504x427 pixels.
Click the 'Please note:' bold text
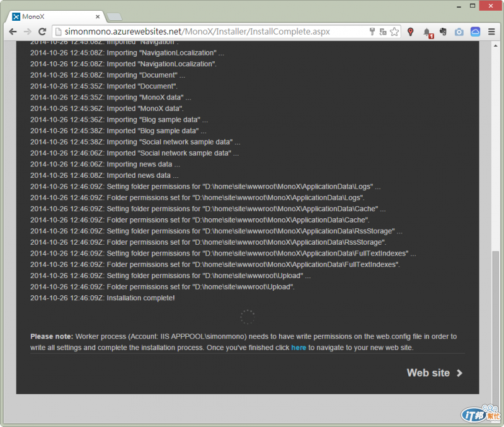(x=52, y=337)
